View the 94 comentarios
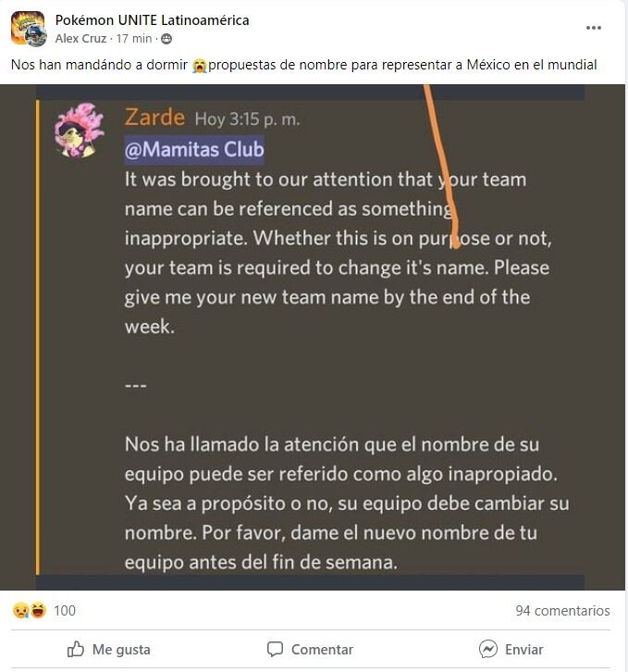Screen dimensions: 628x672 click(562, 610)
